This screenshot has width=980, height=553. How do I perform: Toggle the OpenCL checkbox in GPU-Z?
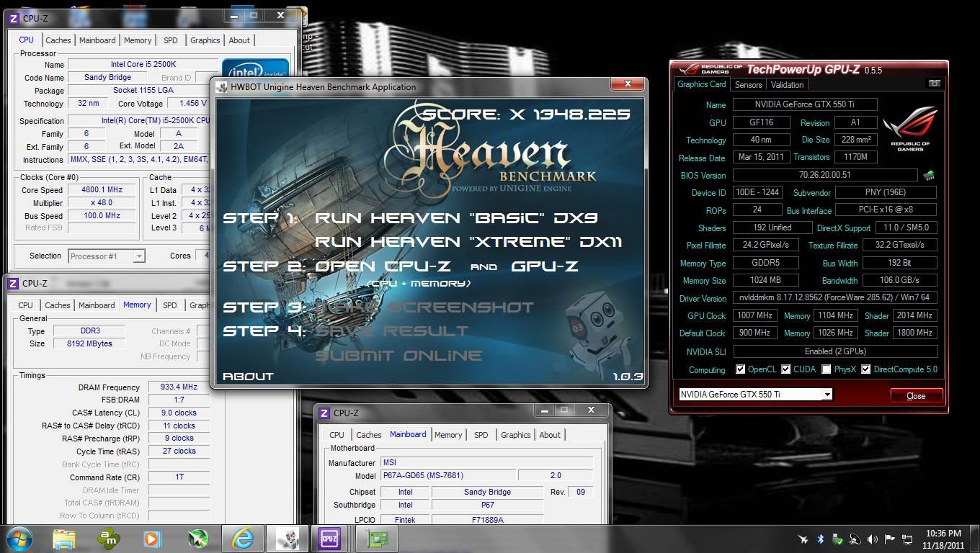(x=740, y=369)
